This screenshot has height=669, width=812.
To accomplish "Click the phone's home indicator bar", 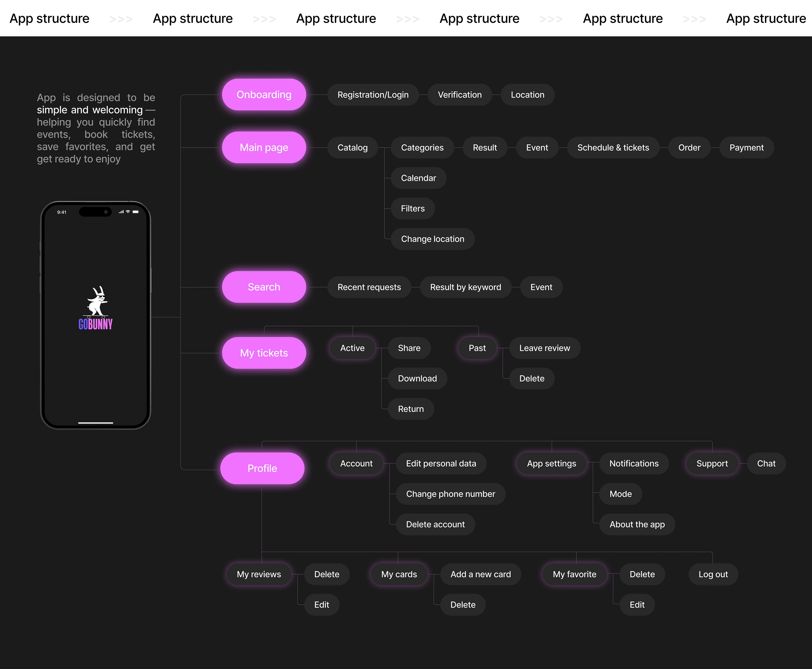I will [96, 423].
